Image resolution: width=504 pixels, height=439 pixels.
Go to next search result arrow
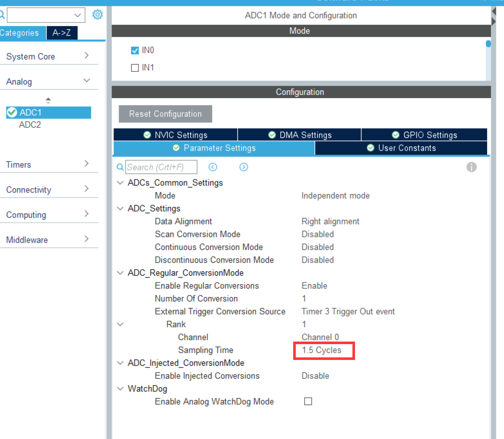(244, 167)
